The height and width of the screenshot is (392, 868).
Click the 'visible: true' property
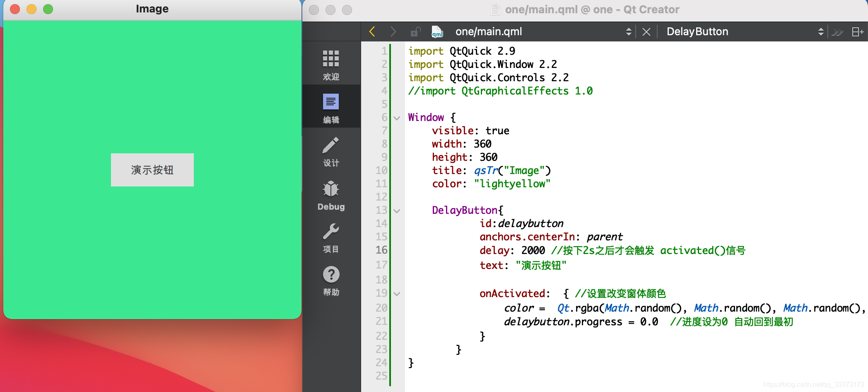[x=470, y=131]
